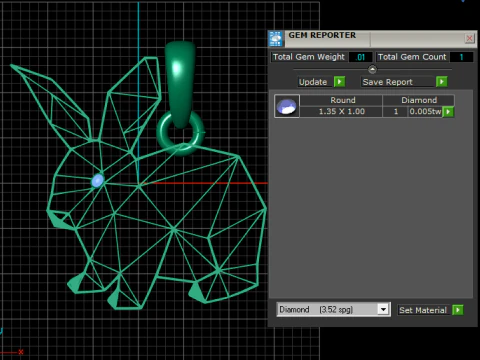Click the GEM REPORTER title text
480x360 pixels.
(x=322, y=35)
